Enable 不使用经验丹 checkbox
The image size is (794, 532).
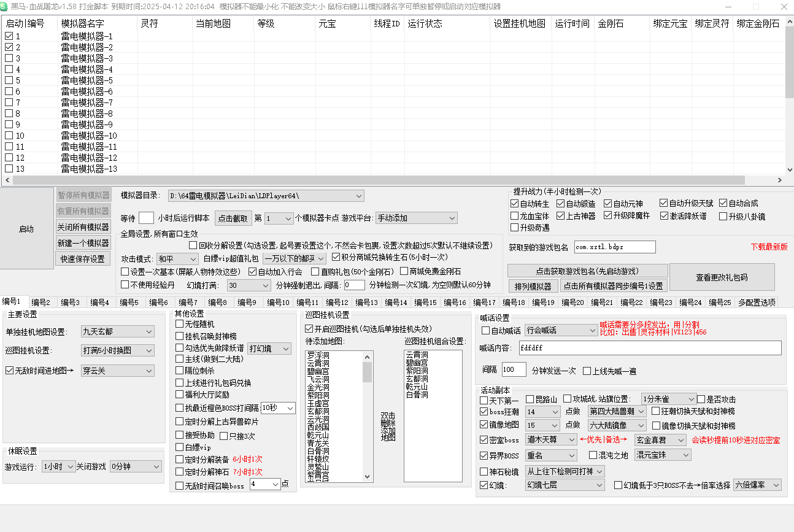[125, 285]
